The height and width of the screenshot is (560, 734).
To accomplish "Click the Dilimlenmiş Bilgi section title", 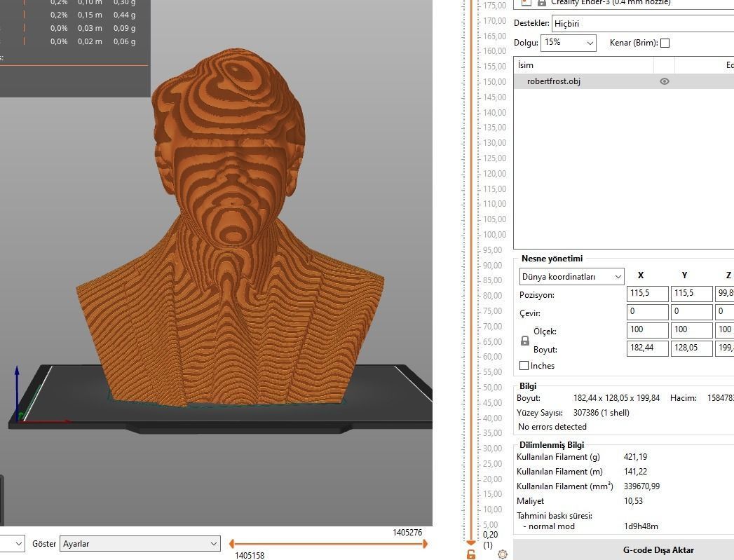I will click(x=552, y=445).
